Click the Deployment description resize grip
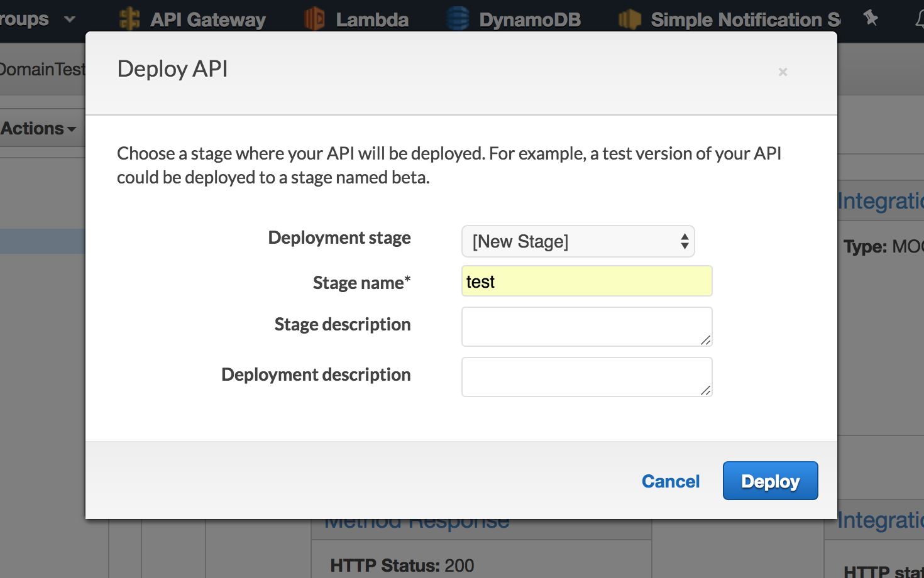The width and height of the screenshot is (924, 578). tap(706, 390)
